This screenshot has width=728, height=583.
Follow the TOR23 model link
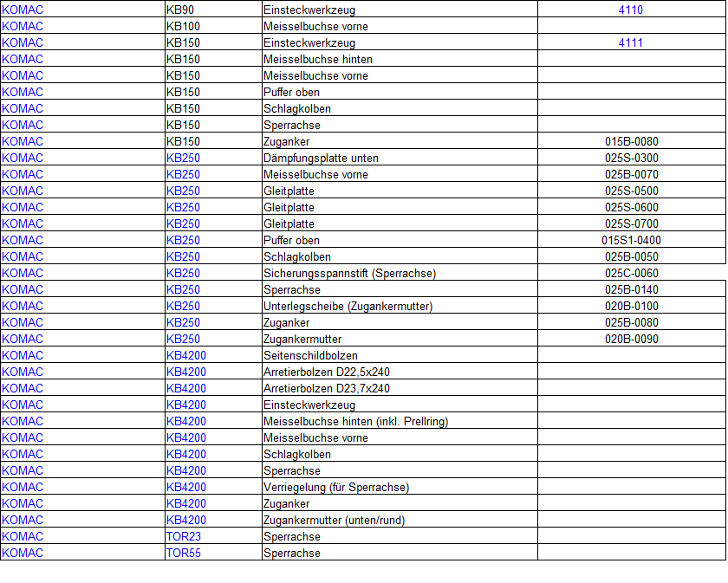pos(184,536)
